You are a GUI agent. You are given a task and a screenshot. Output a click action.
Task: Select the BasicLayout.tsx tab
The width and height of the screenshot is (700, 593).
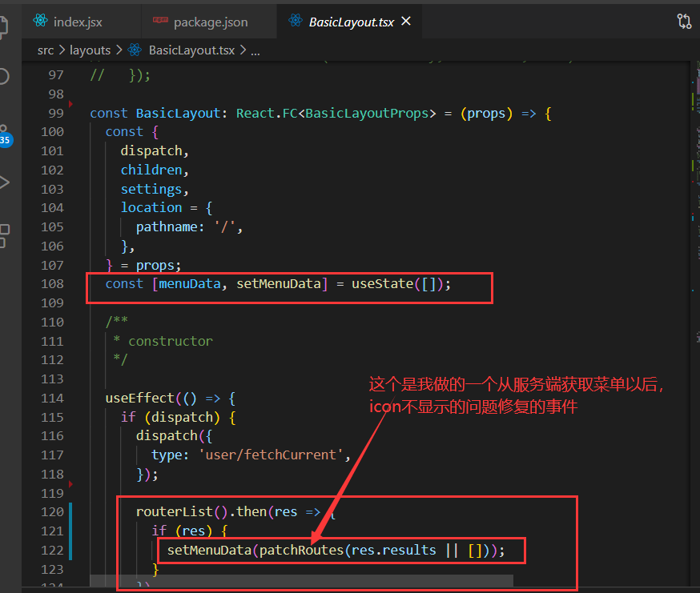point(352,22)
